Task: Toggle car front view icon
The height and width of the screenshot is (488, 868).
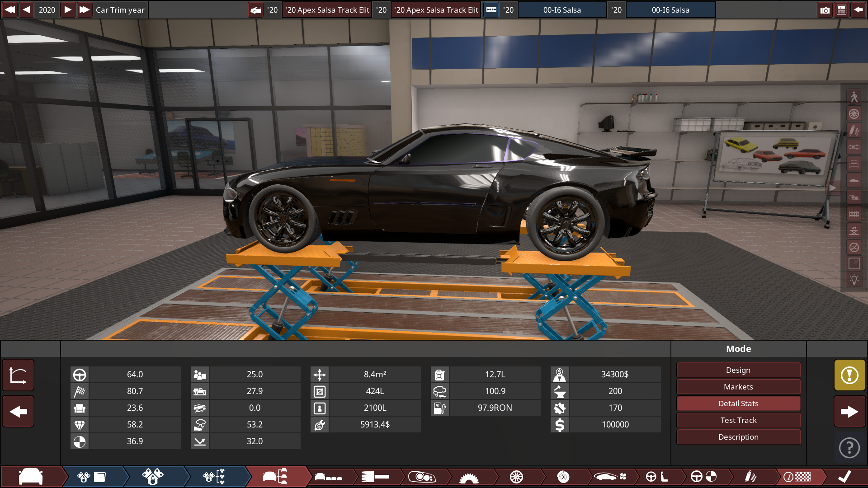Action: click(x=854, y=164)
